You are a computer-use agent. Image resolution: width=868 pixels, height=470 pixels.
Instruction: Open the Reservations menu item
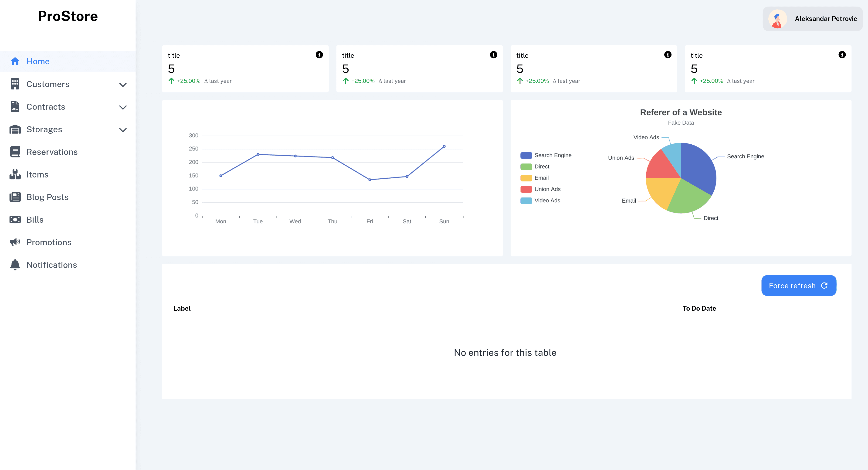pos(68,152)
